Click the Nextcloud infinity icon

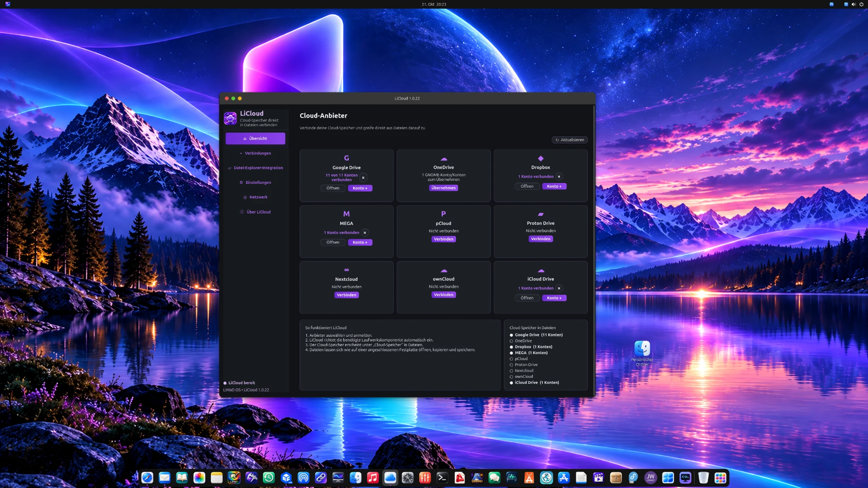click(346, 270)
